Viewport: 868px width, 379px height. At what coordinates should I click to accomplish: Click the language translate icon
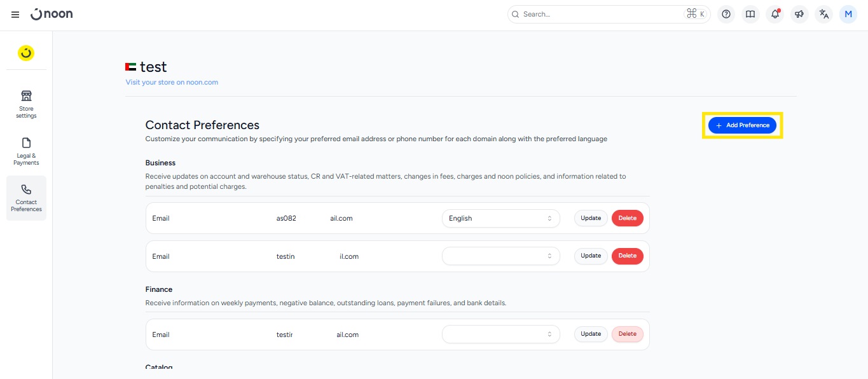click(x=823, y=14)
